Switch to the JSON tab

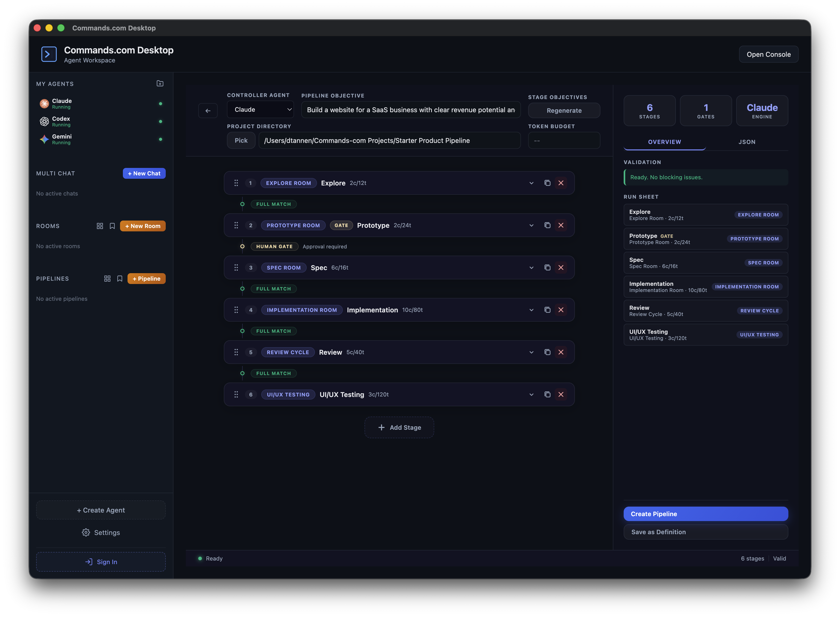point(747,142)
